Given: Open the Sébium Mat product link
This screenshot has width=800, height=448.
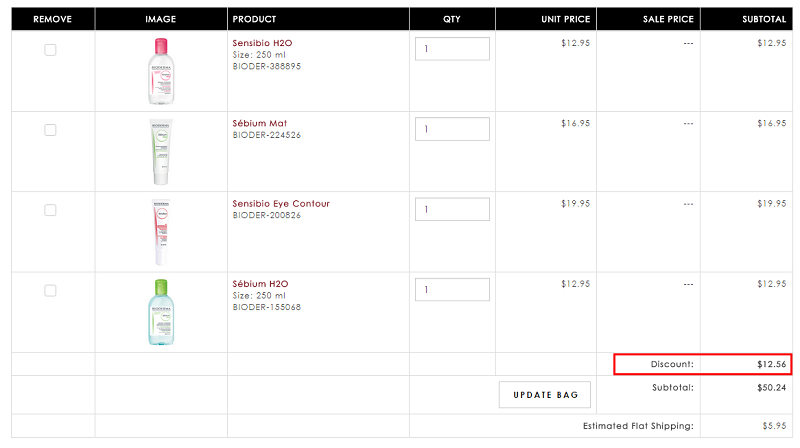Looking at the screenshot, I should click(260, 123).
